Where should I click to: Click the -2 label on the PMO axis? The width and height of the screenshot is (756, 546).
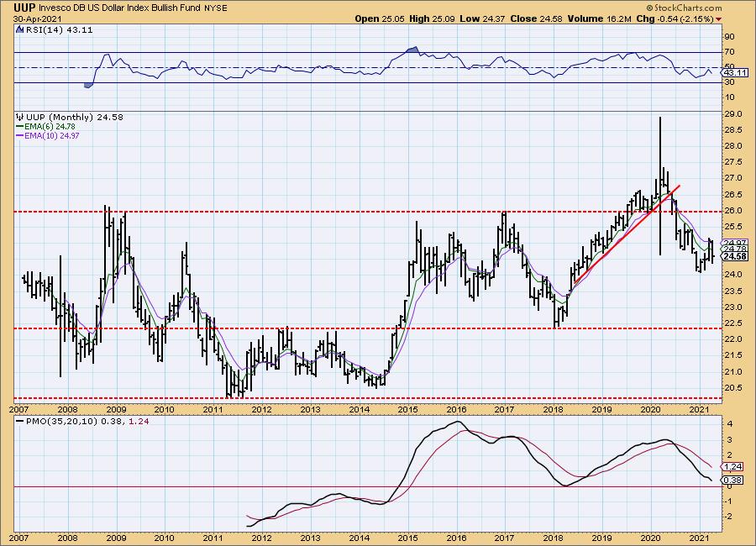(729, 517)
